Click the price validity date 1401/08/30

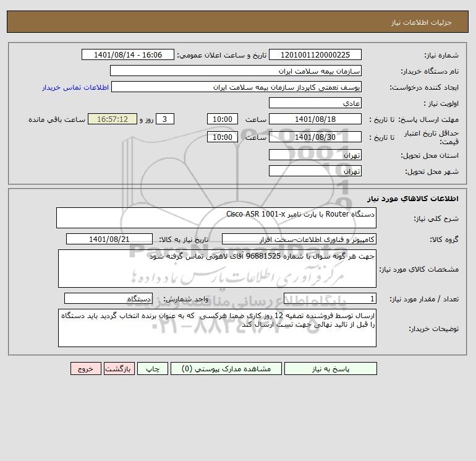315,137
